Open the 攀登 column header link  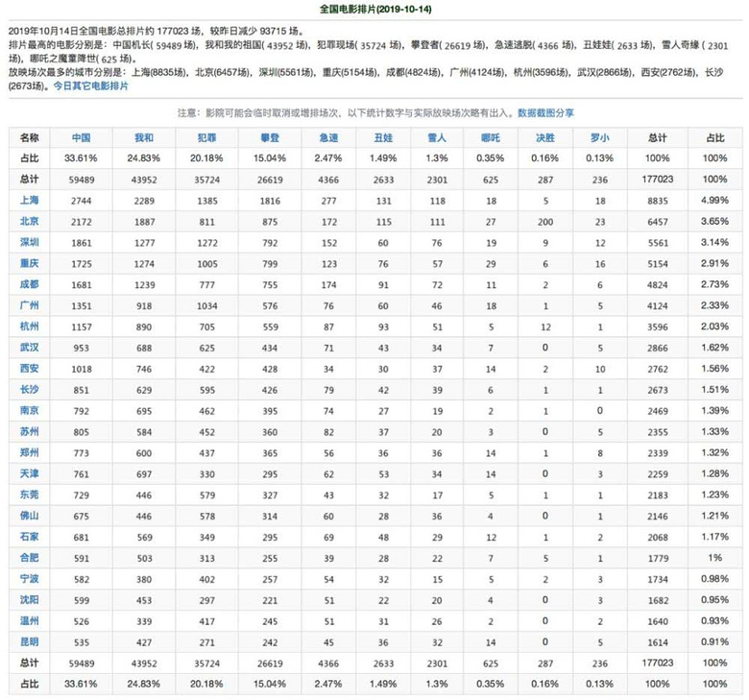pos(270,137)
